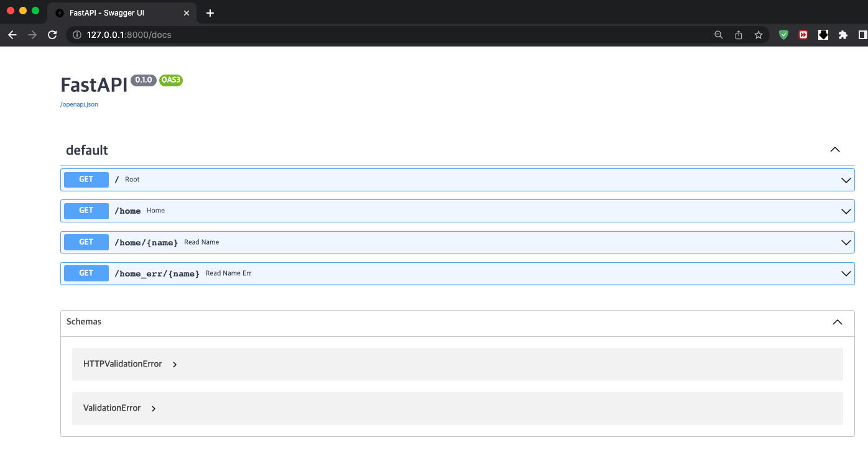Expand the GET /home_err/{name} endpoint arrow
The image size is (868, 451).
coord(846,273)
